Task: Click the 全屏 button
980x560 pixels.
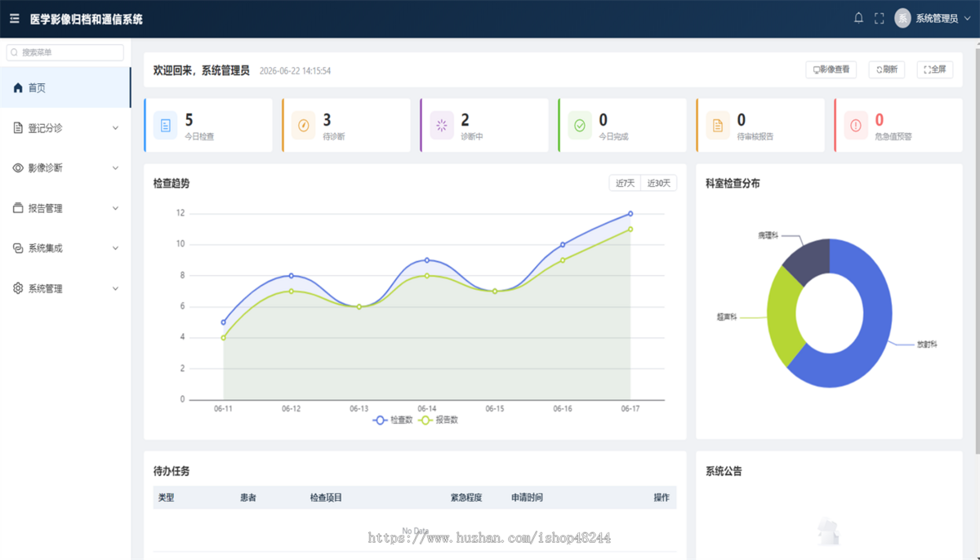Action: pyautogui.click(x=934, y=69)
